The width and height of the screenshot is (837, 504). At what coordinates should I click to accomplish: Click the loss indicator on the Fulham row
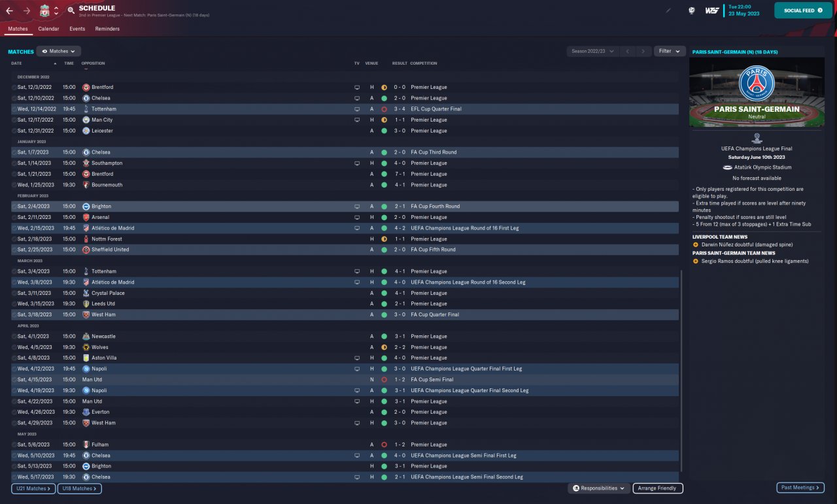coord(384,445)
